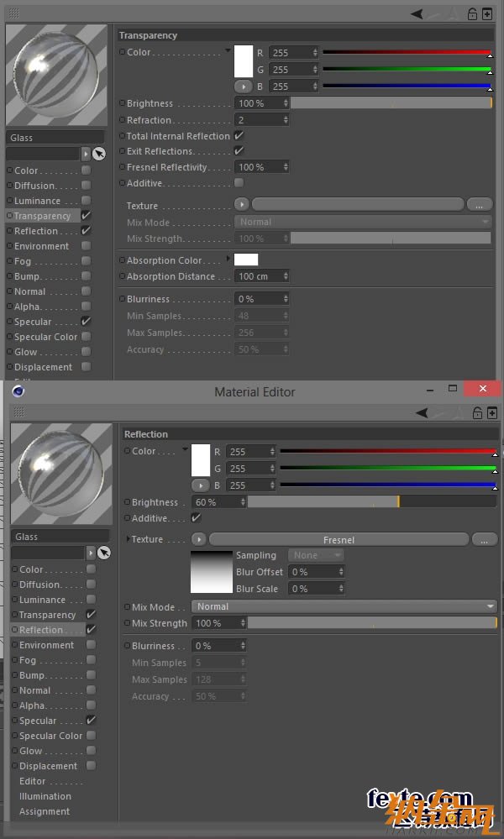The height and width of the screenshot is (839, 504).
Task: Click the picker arrow icon below the upper Glass name
Action: point(98,154)
